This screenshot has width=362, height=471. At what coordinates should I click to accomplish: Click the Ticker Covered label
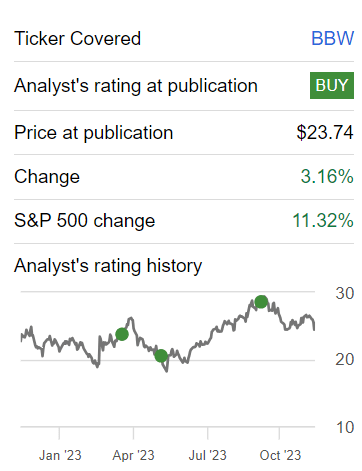click(77, 38)
